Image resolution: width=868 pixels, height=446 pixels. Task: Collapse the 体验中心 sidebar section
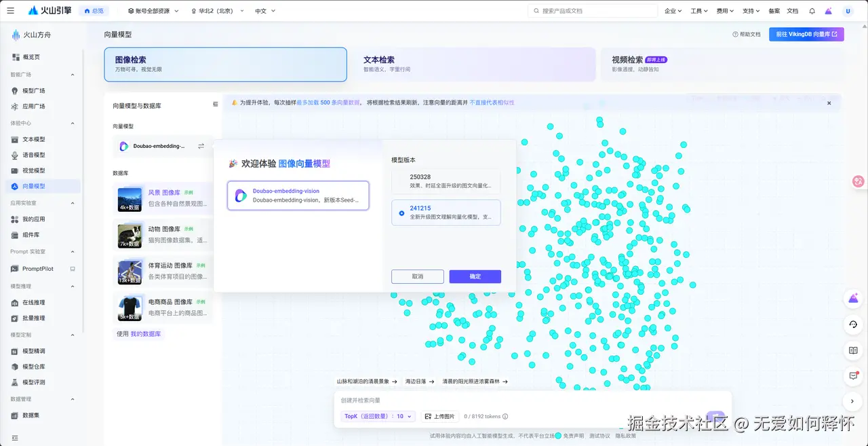point(73,124)
